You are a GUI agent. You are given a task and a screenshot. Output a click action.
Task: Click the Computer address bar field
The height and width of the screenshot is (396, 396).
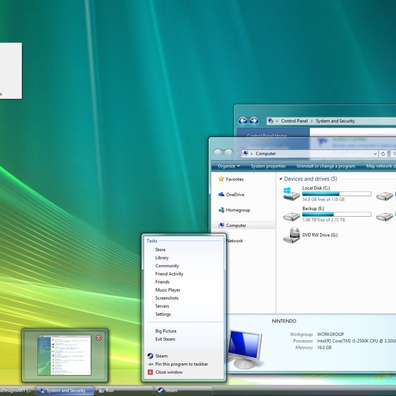pyautogui.click(x=309, y=154)
